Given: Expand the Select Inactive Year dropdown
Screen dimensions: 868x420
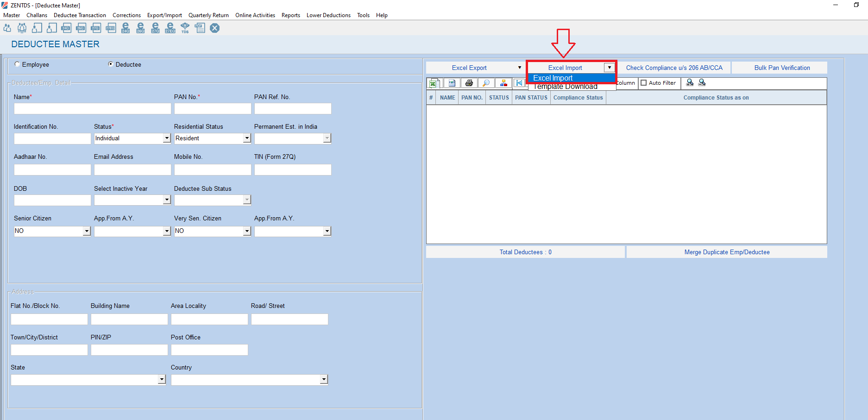Looking at the screenshot, I should (x=167, y=200).
